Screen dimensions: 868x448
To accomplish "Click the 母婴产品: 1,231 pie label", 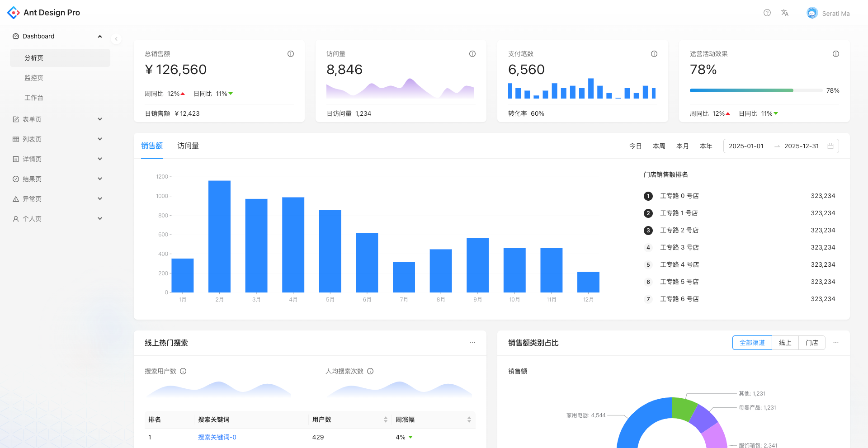I will (x=757, y=408).
